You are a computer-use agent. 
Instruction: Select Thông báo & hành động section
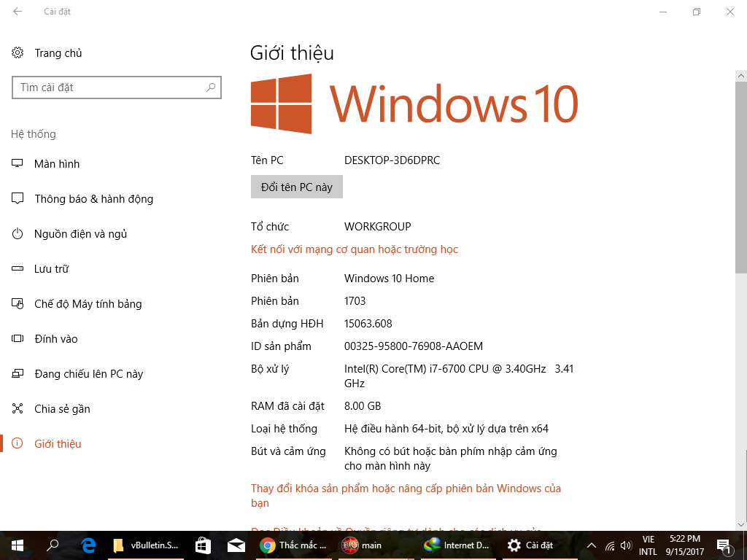[93, 199]
